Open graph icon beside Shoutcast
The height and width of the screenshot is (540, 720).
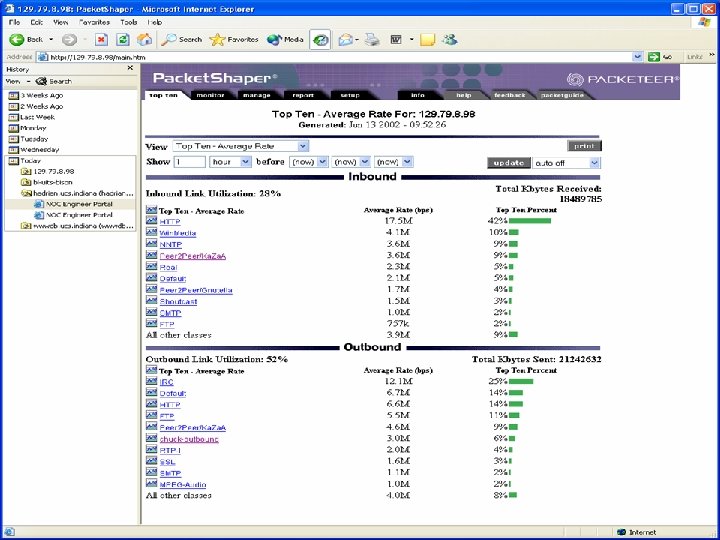pyautogui.click(x=152, y=301)
